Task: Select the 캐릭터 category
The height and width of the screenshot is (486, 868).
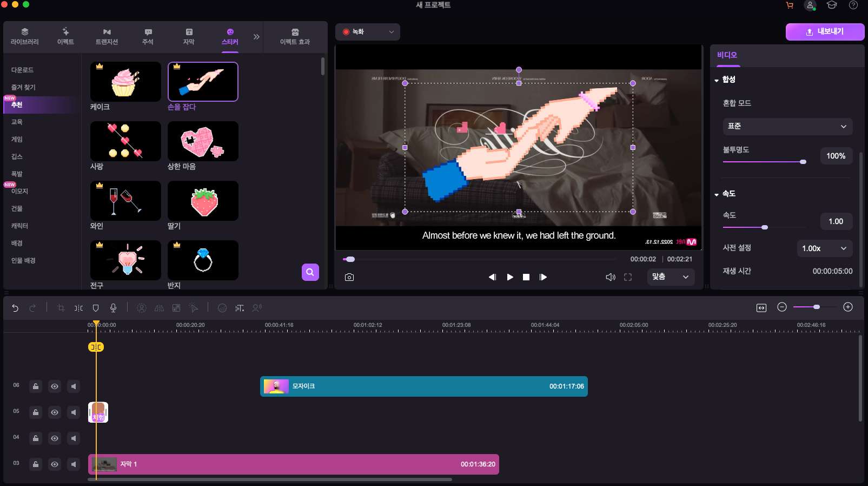Action: (19, 226)
